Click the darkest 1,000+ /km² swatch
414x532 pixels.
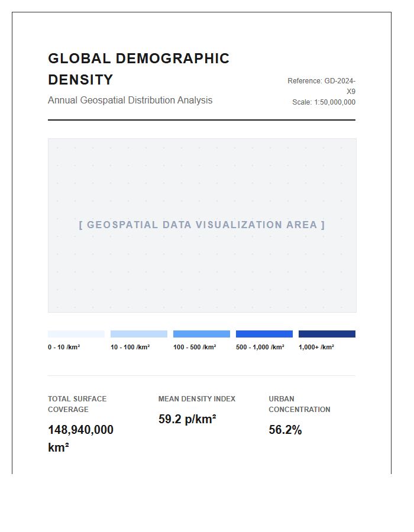[x=327, y=334]
